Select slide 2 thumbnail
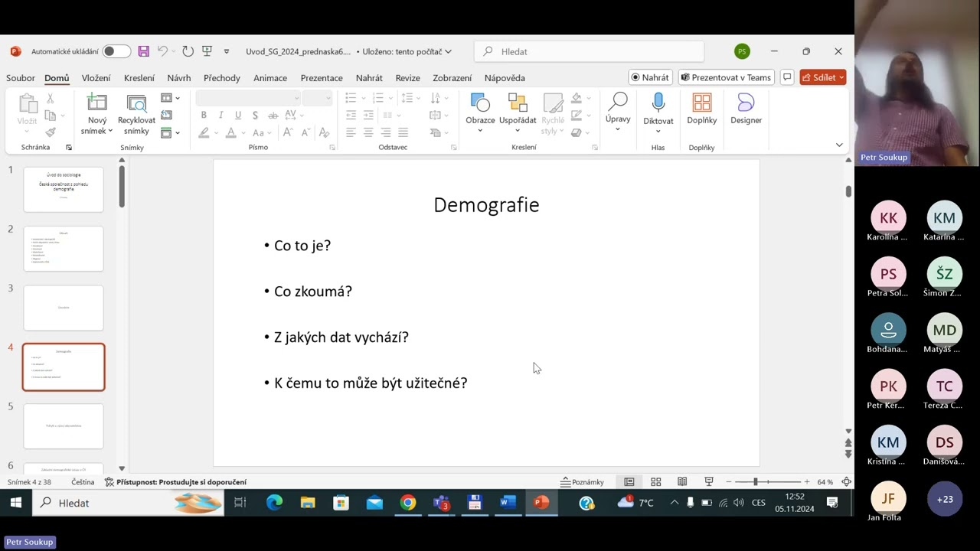This screenshot has height=551, width=980. click(x=64, y=249)
